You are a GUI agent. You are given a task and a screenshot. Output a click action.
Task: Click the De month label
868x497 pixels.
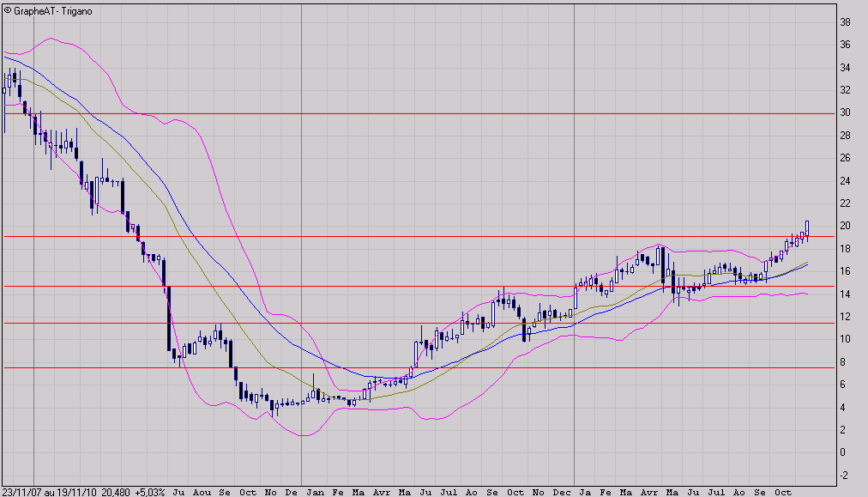[291, 492]
